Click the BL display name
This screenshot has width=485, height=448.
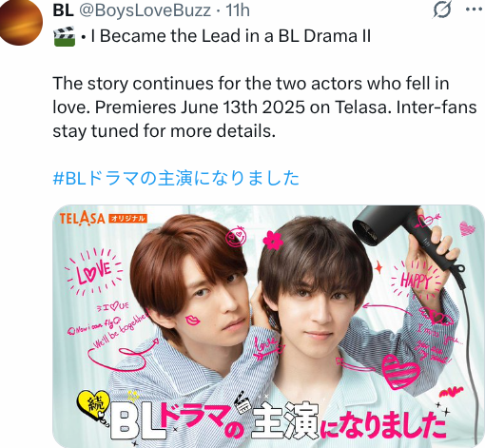click(63, 10)
